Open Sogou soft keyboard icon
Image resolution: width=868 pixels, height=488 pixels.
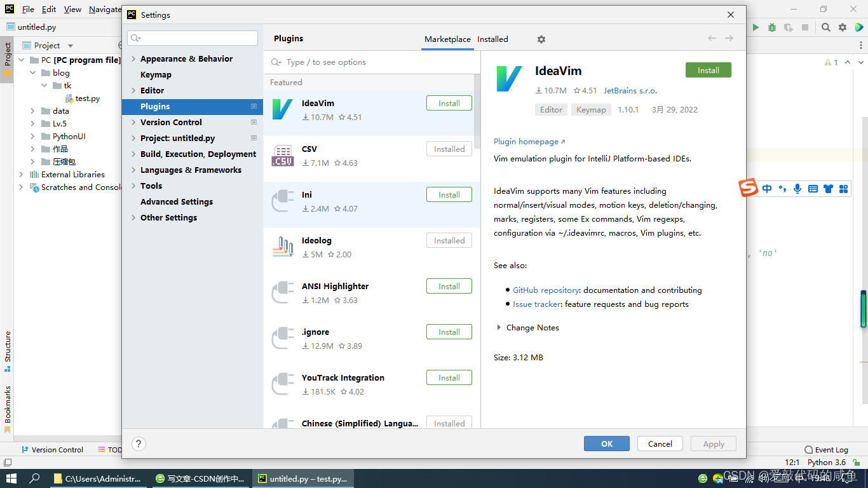pyautogui.click(x=813, y=189)
